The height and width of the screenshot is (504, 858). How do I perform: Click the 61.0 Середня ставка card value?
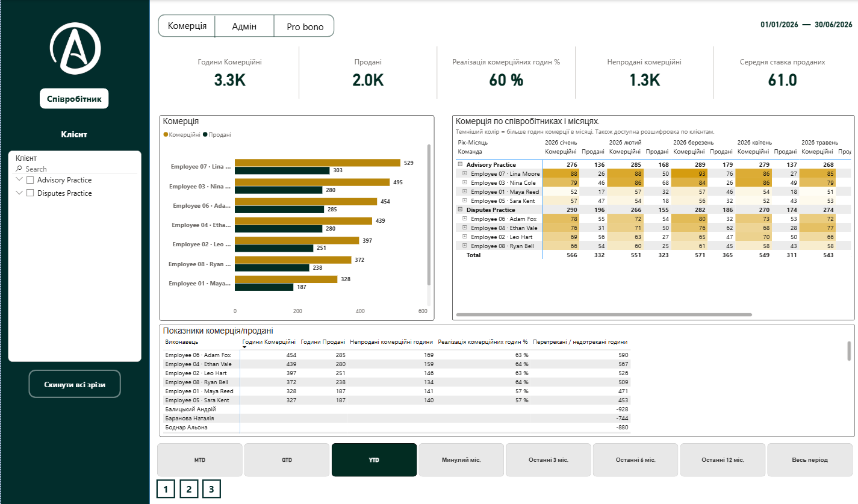[x=783, y=80]
